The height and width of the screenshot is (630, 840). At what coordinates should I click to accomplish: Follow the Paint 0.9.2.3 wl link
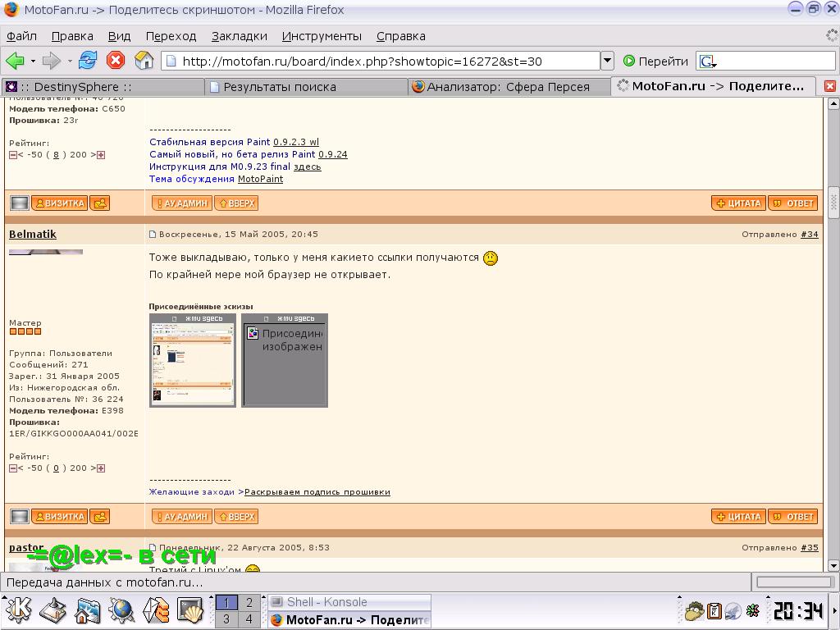click(295, 142)
